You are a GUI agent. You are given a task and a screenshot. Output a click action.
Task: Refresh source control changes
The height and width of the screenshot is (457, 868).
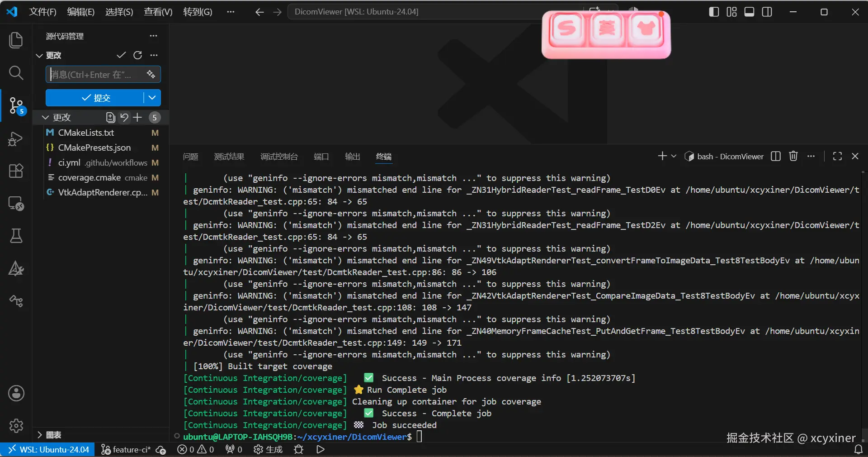[137, 55]
